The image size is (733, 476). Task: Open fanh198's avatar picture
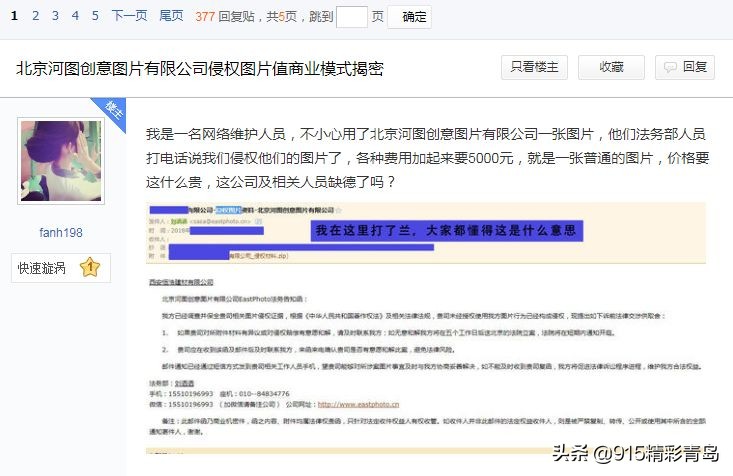click(61, 161)
